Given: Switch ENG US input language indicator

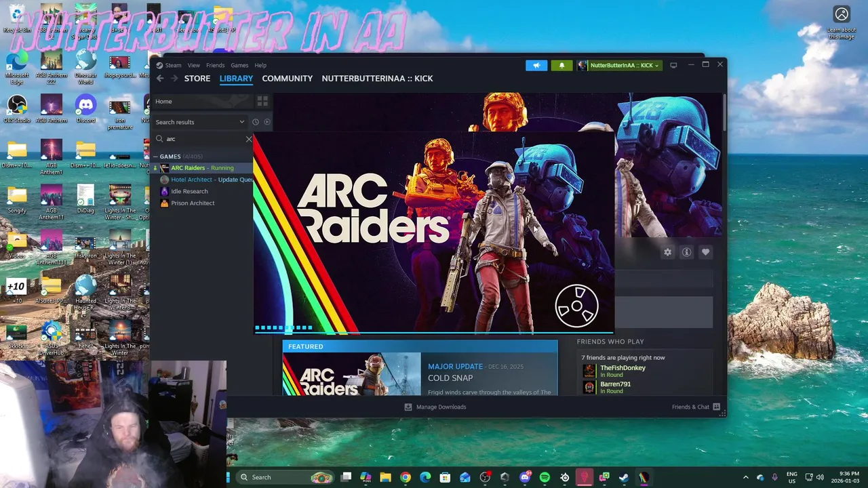Looking at the screenshot, I should tap(791, 477).
